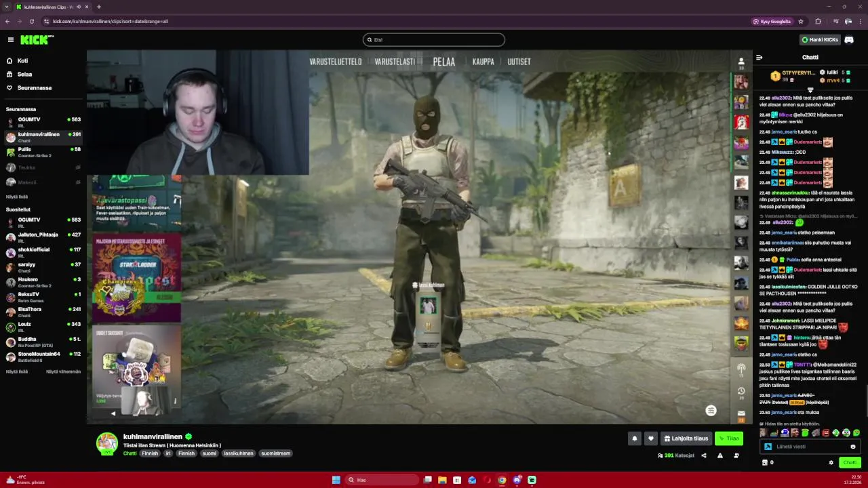Open the hamburger menu beside the KICK logo
Image resolution: width=868 pixels, height=488 pixels.
(10, 40)
